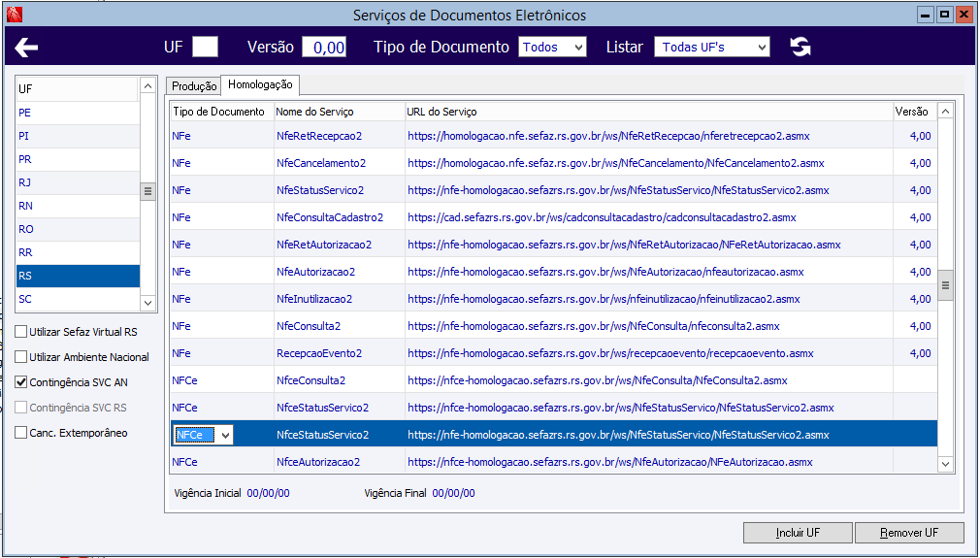Select the NfeAutorizacao2 service name

[315, 272]
